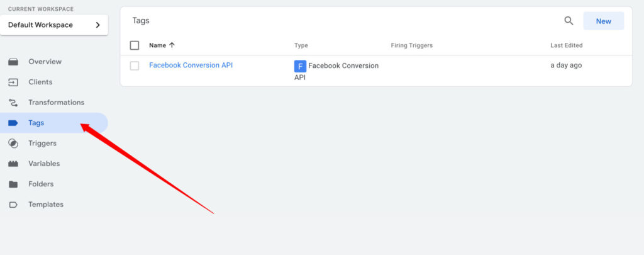Expand the Default Workspace chevron
Image resolution: width=644 pixels, height=255 pixels.
pos(97,25)
